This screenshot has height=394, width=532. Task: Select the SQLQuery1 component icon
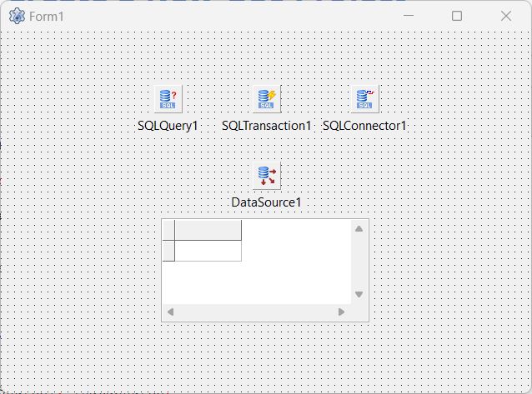click(168, 98)
